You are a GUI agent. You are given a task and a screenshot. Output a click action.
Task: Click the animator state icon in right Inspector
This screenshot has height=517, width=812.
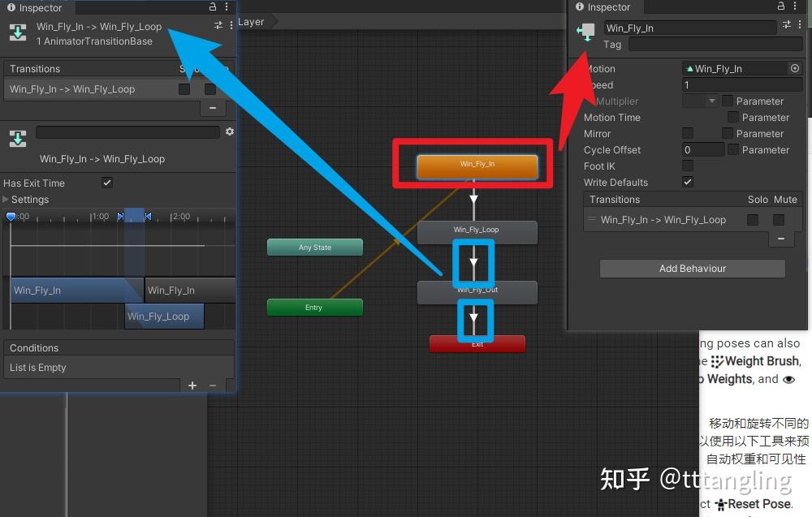pos(585,32)
